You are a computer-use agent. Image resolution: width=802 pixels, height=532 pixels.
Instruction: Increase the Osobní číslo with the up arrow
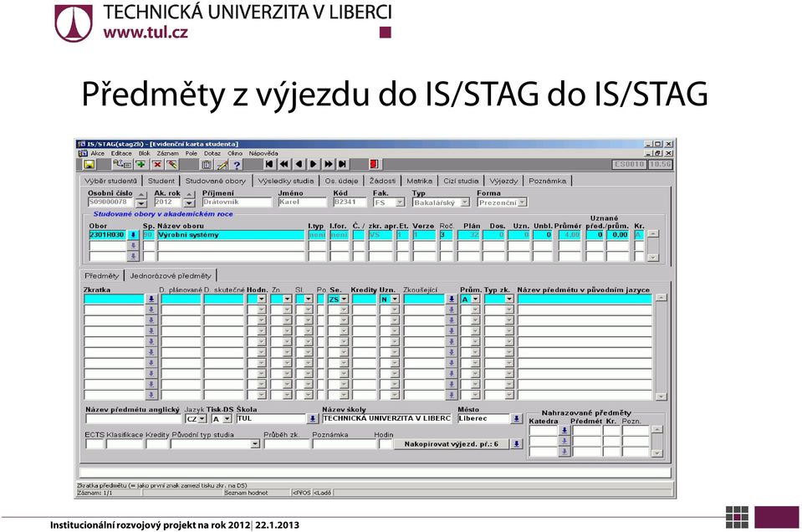click(x=141, y=196)
